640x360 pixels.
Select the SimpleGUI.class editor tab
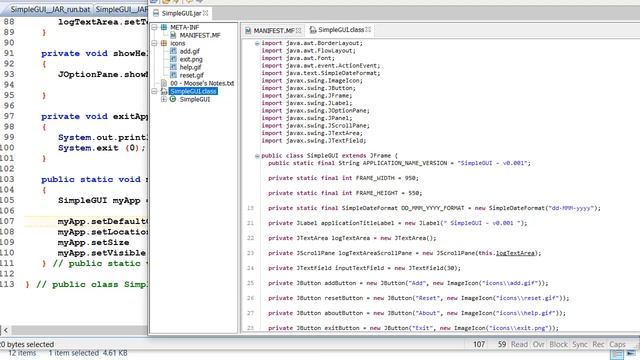pos(340,30)
